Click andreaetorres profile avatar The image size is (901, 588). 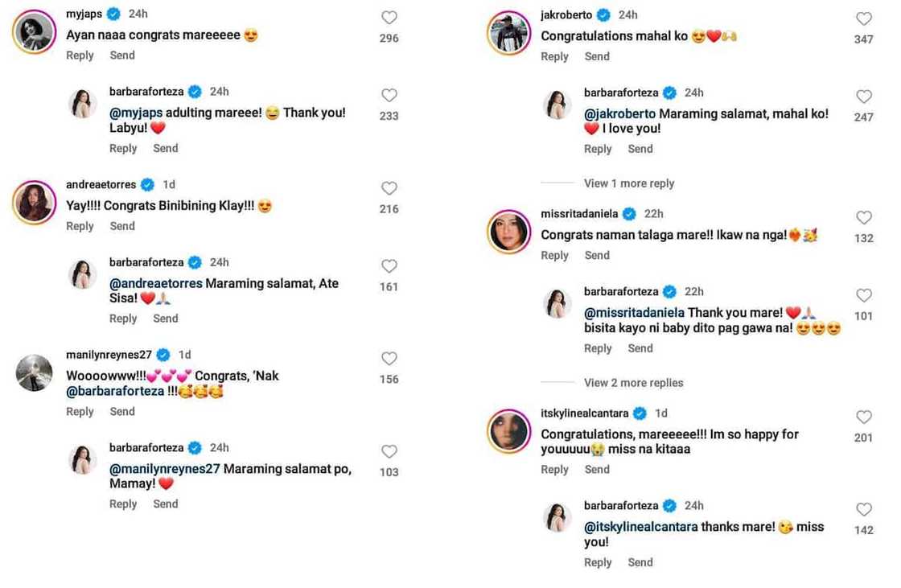click(x=34, y=203)
